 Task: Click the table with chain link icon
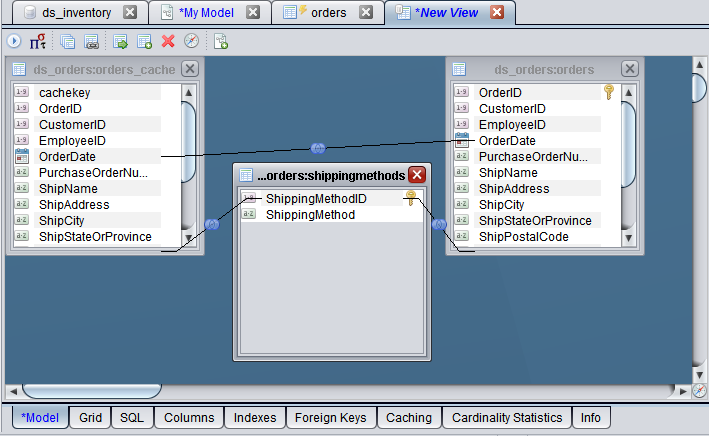pos(91,42)
